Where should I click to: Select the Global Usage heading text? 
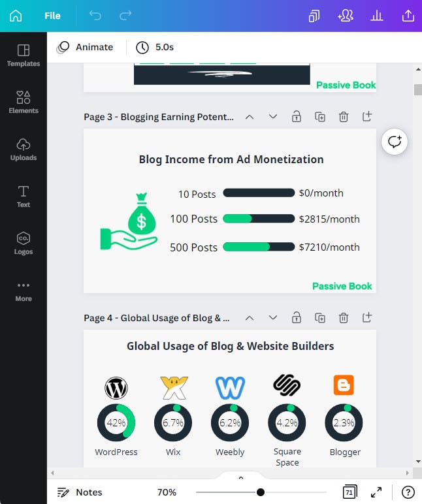click(231, 346)
